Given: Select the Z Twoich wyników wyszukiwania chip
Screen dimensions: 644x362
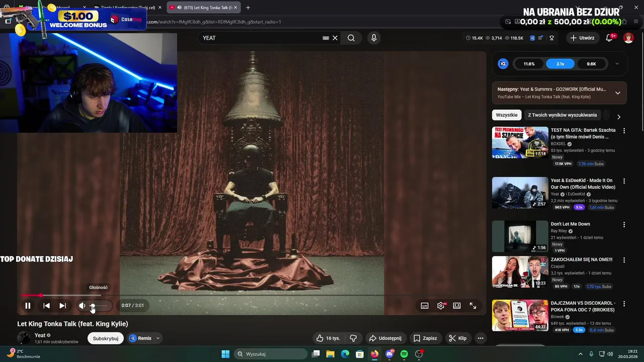Looking at the screenshot, I should [x=562, y=115].
